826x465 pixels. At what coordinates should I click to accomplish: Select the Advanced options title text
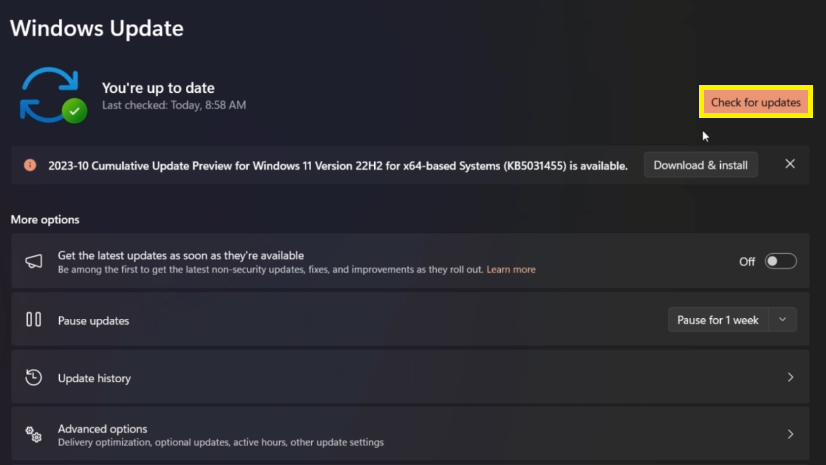pyautogui.click(x=102, y=429)
